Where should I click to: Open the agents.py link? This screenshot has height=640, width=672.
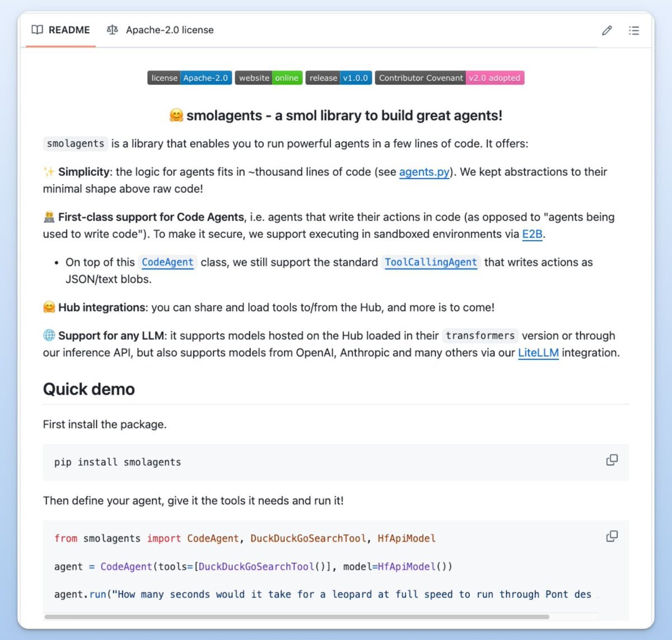click(424, 172)
